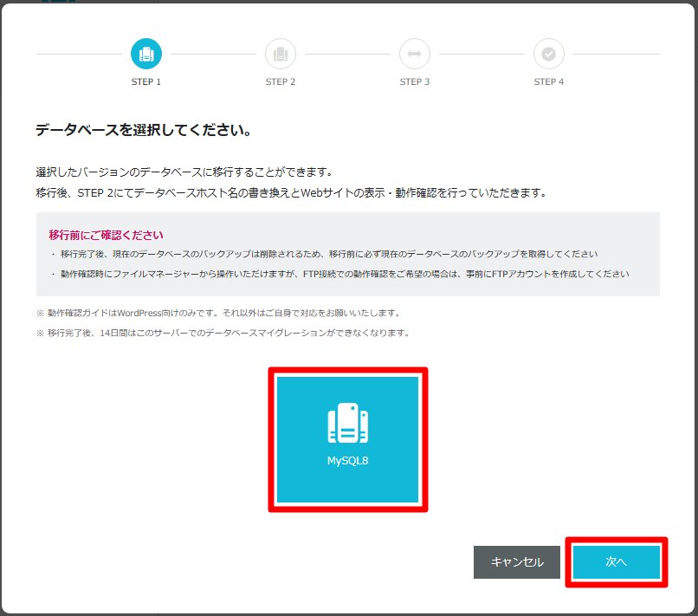Click the STEP 4 label in the wizard
Screen dimensions: 698x616
tap(548, 81)
